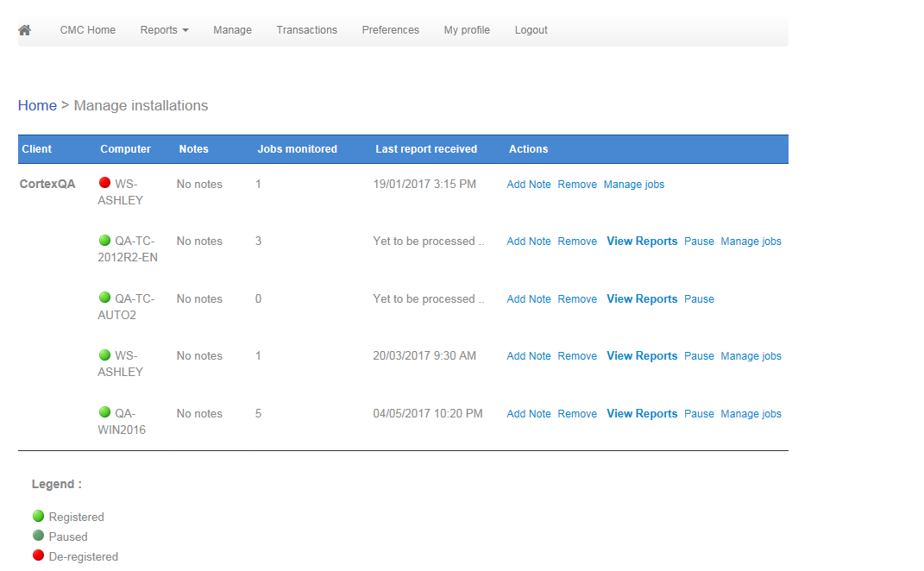Click green status dot beside QA-TC-2012R2-EN
Image resolution: width=924 pixels, height=571 pixels.
(105, 240)
